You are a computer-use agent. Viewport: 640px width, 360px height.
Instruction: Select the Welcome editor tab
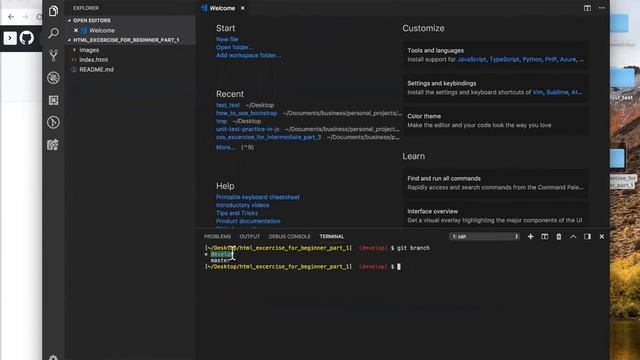[x=222, y=8]
